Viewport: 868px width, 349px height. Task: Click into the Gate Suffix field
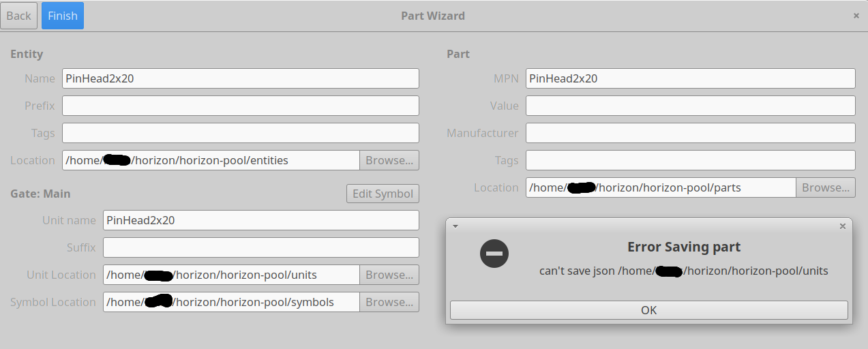(261, 247)
